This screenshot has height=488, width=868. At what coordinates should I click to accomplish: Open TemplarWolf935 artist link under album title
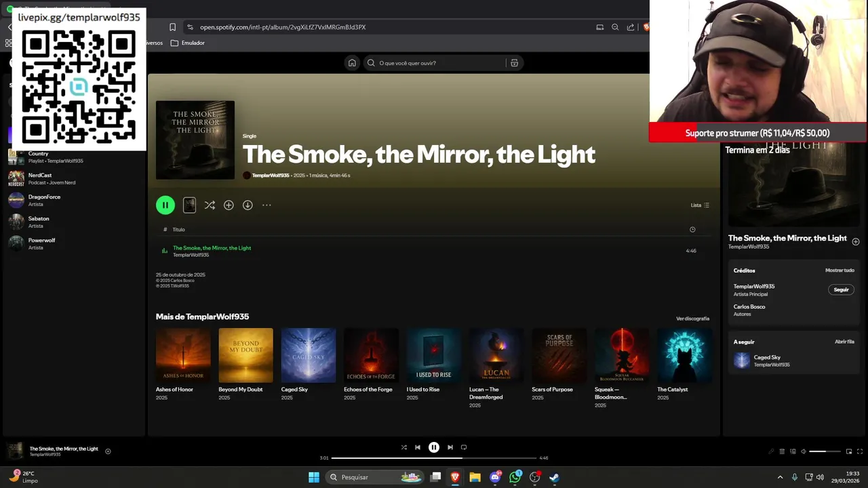click(x=271, y=176)
